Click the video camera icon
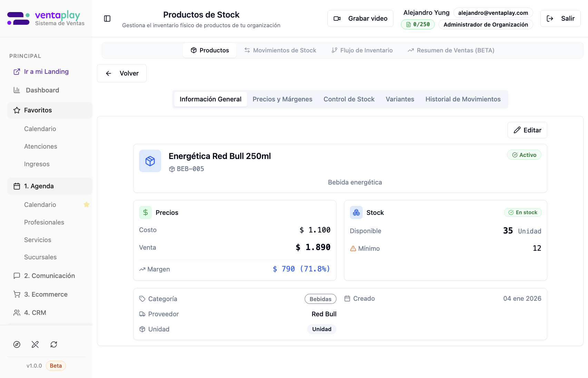This screenshot has height=378, width=588. 337,19
